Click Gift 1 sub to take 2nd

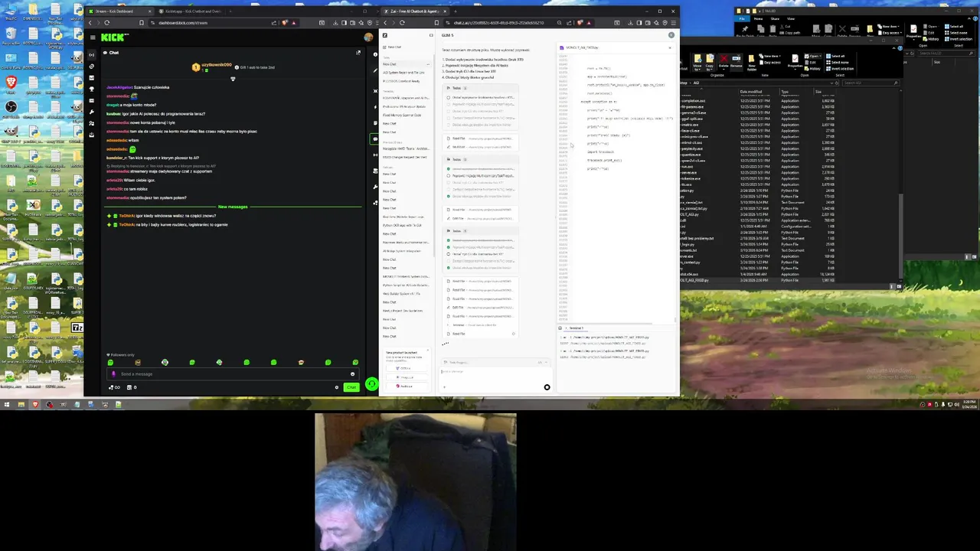pos(255,67)
